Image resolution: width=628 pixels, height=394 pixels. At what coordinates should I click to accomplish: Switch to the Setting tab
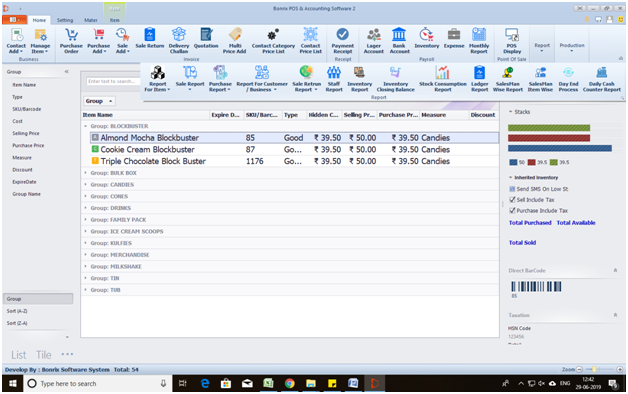[65, 20]
